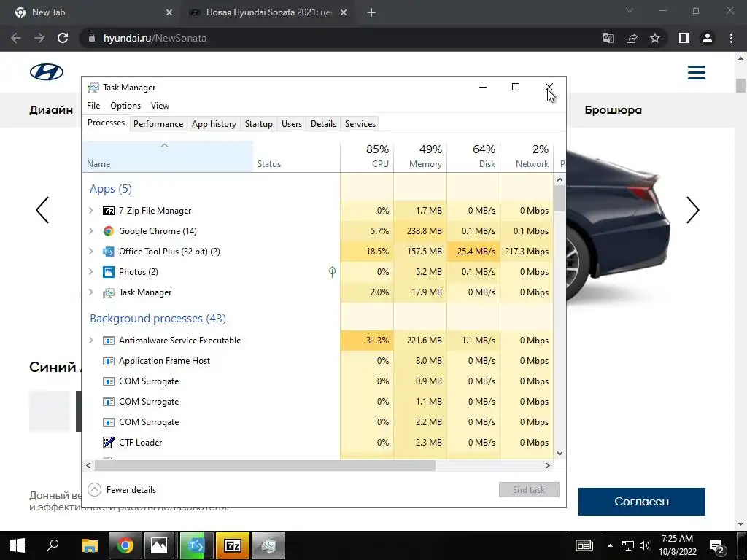Image resolution: width=747 pixels, height=560 pixels.
Task: Reload the page in Chrome
Action: coord(63,38)
